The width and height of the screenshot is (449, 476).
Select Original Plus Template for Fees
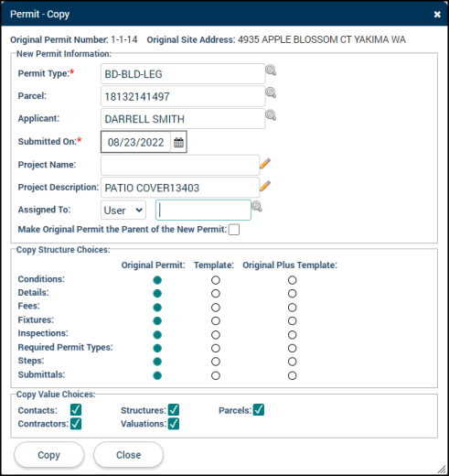(x=292, y=308)
